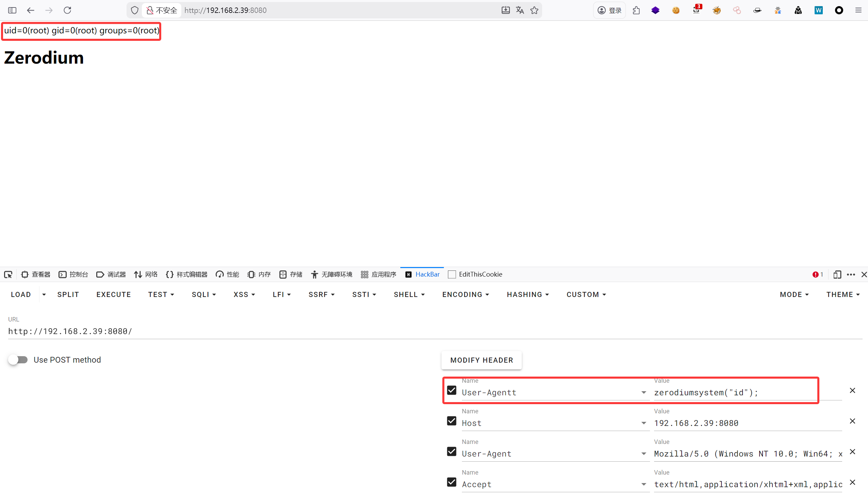The height and width of the screenshot is (496, 868).
Task: Open the extensions puzzle icon
Action: 636,10
